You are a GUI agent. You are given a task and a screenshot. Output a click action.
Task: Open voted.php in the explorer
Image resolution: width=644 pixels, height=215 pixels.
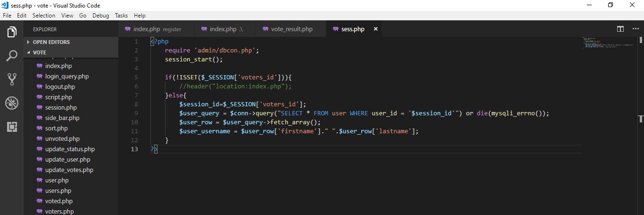[x=71, y=201]
